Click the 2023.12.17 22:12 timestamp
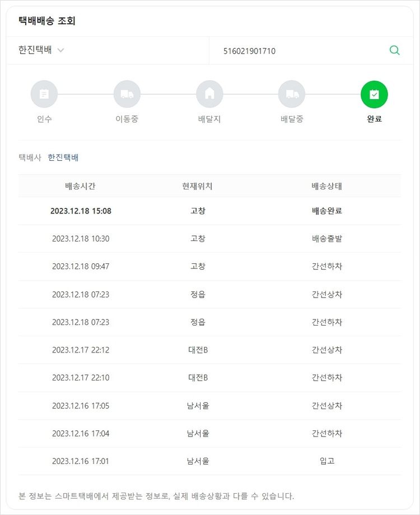This screenshot has width=420, height=515. pyautogui.click(x=81, y=350)
